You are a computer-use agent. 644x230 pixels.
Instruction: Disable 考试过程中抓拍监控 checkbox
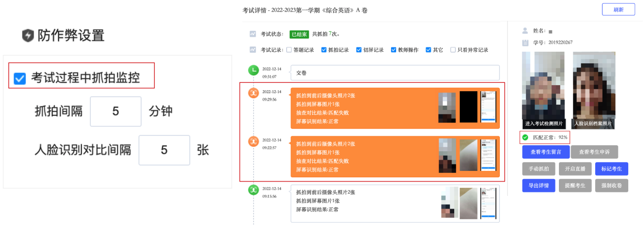[20, 78]
